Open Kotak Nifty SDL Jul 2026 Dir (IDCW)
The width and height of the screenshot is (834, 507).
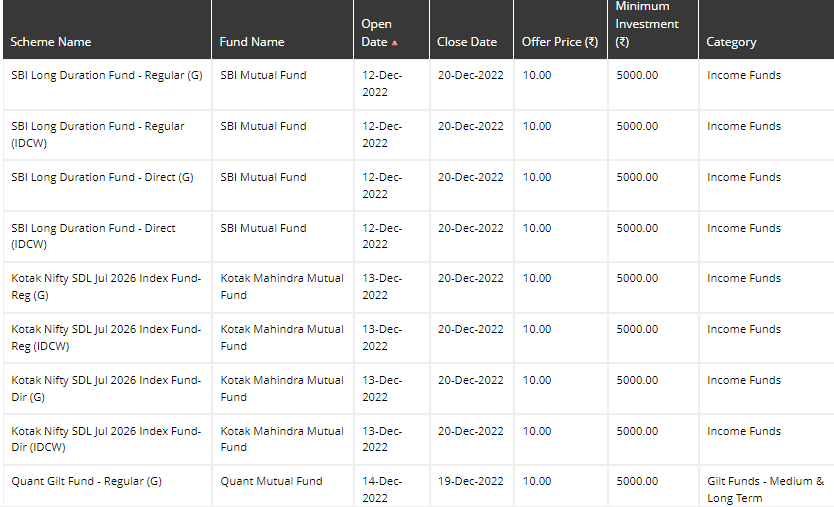106,439
